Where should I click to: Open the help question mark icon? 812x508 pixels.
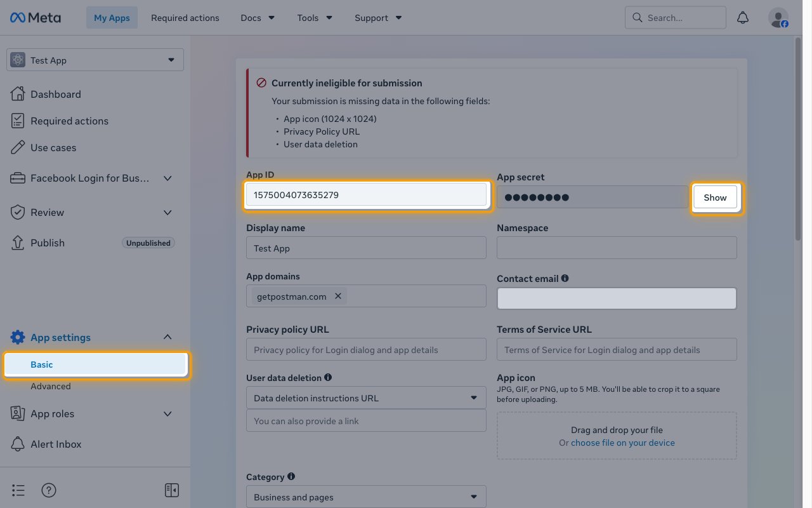(49, 490)
